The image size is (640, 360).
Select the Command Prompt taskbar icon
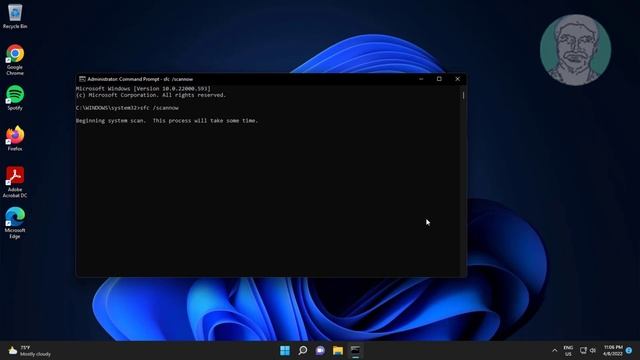point(355,350)
